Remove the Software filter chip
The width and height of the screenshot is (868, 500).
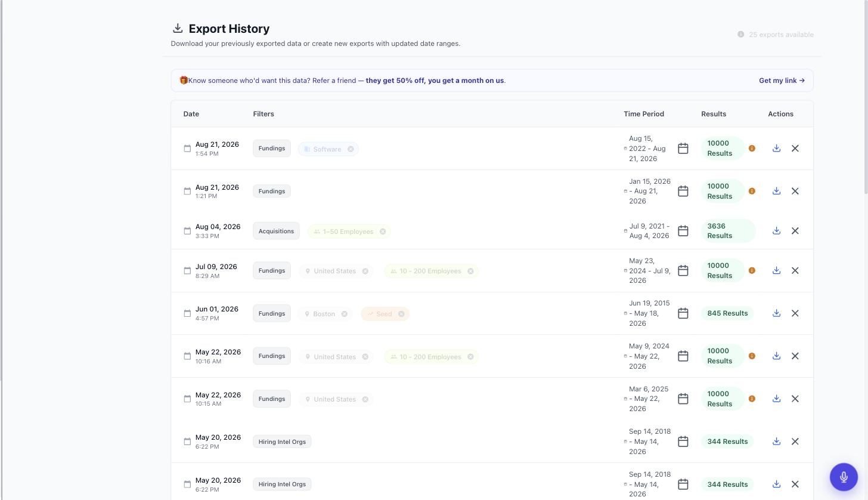(351, 149)
